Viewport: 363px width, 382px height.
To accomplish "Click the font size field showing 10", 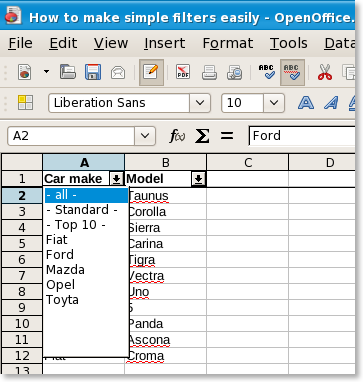I will point(243,103).
